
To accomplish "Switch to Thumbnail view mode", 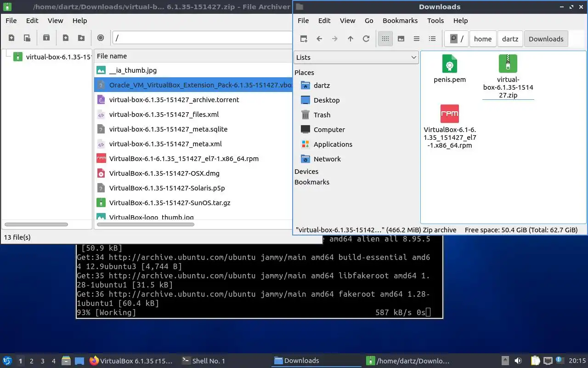I will [x=401, y=39].
